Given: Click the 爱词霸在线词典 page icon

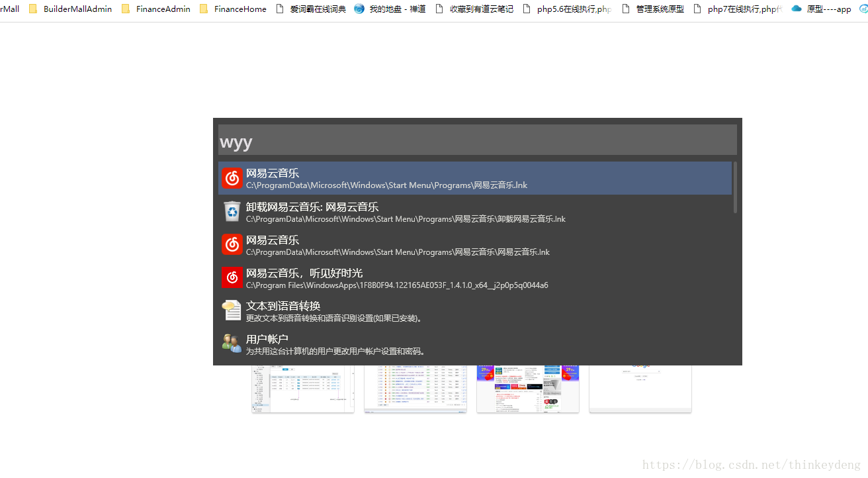Looking at the screenshot, I should pyautogui.click(x=280, y=9).
